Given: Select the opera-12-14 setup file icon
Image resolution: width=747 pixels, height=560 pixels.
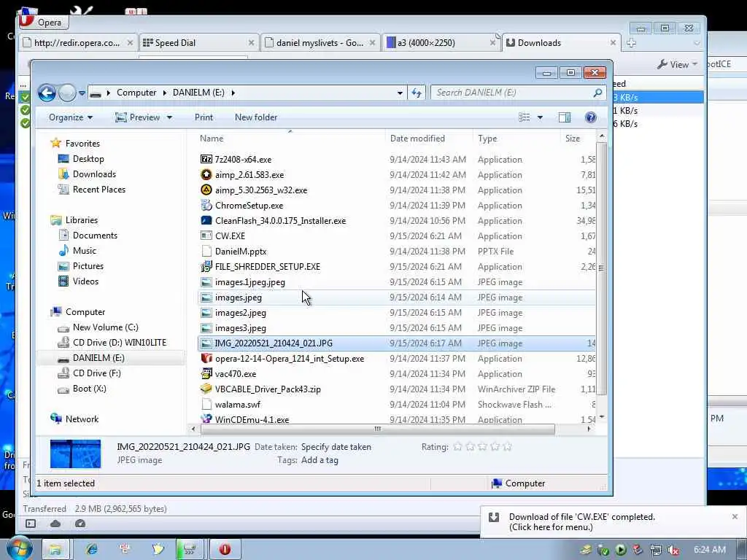Looking at the screenshot, I should tap(206, 358).
